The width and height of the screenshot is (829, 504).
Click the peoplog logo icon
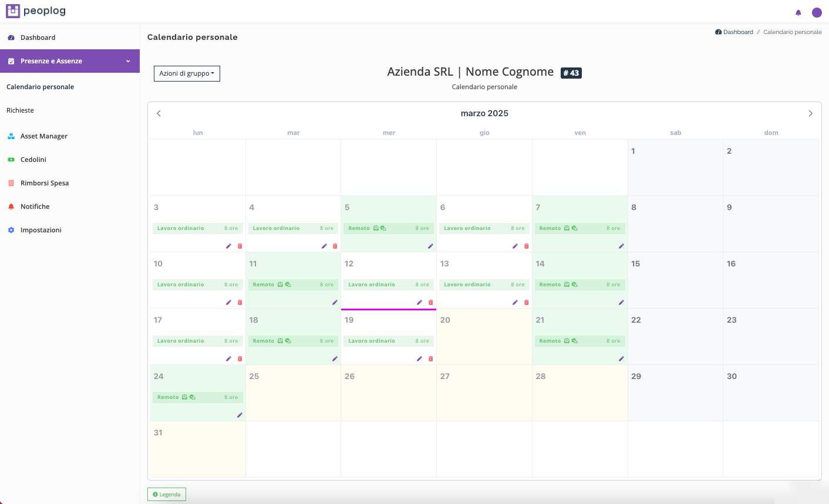click(x=12, y=11)
